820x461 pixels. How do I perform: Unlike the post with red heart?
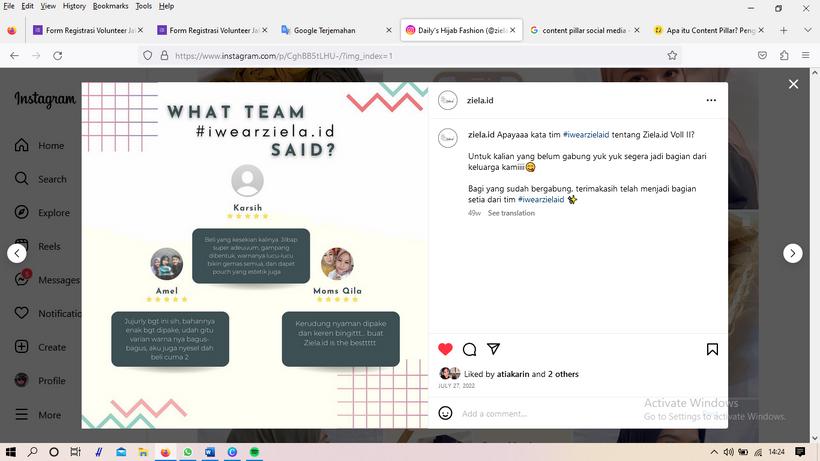point(445,349)
